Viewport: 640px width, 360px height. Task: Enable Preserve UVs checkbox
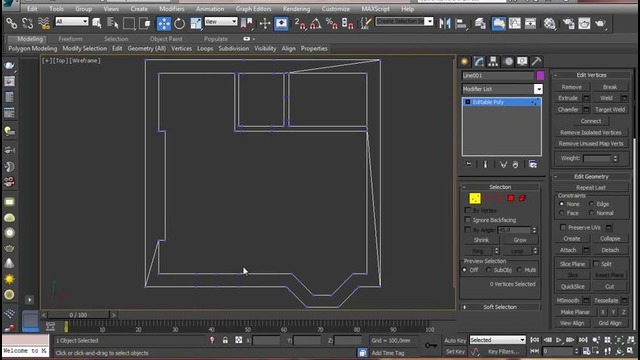[563, 227]
